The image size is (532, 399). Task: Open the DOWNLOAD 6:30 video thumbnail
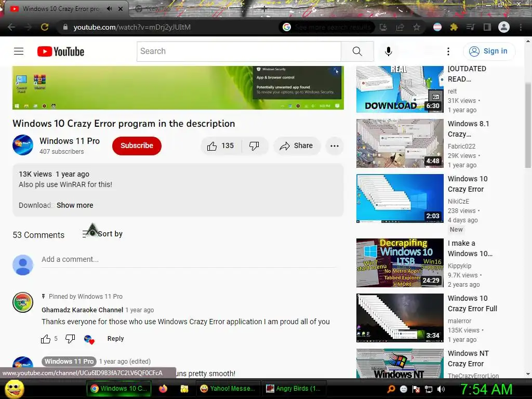(x=400, y=89)
